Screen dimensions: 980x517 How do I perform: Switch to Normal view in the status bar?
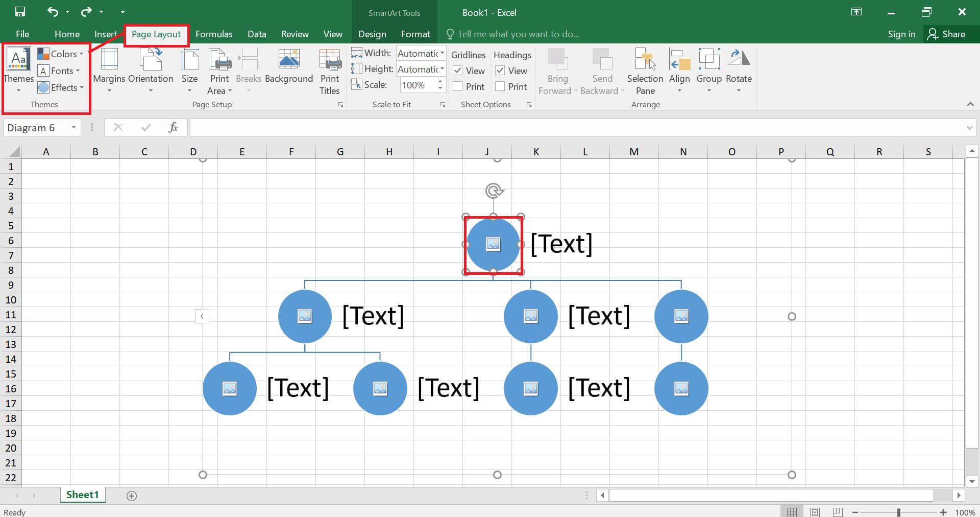[x=792, y=512]
